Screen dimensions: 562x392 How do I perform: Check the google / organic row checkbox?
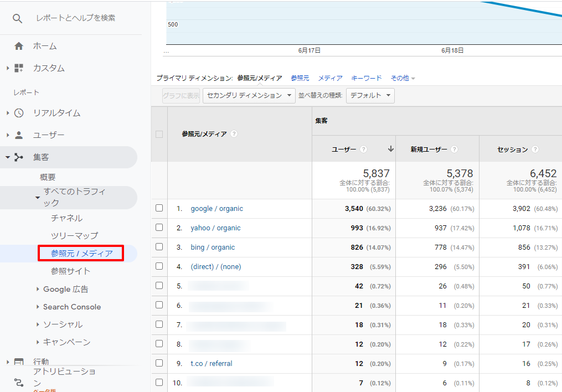(x=159, y=208)
